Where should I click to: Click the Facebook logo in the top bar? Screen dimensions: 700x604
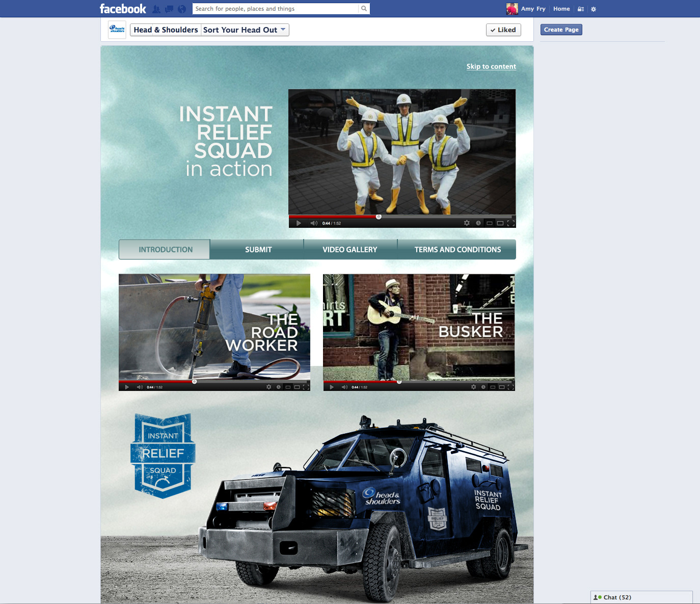(123, 9)
